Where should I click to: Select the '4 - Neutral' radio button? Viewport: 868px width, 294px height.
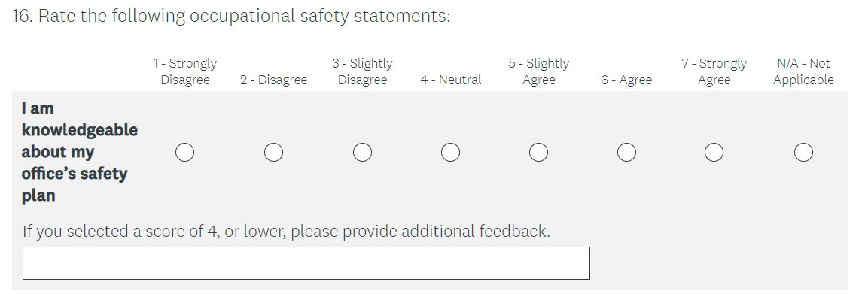(x=450, y=152)
